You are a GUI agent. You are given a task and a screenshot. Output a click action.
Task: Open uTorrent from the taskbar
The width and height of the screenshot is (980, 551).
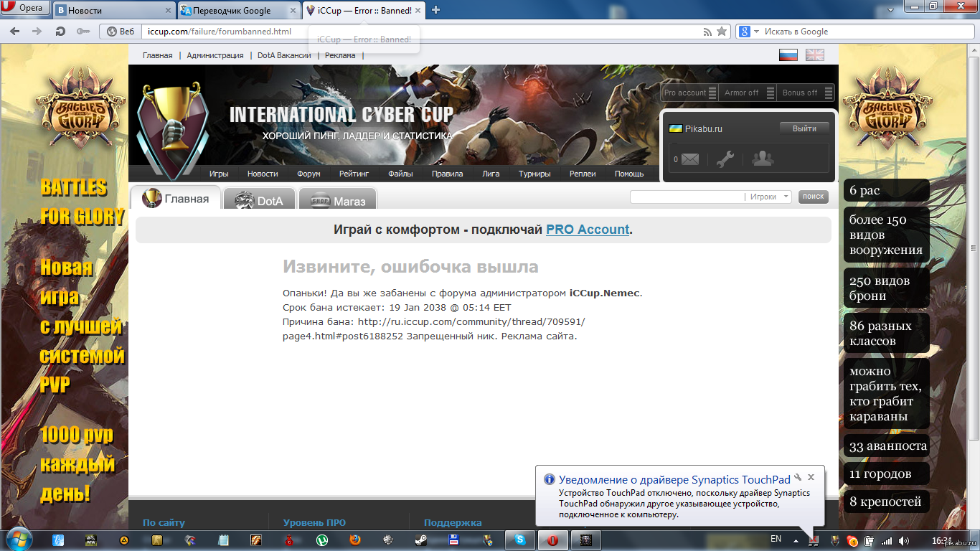pyautogui.click(x=321, y=540)
